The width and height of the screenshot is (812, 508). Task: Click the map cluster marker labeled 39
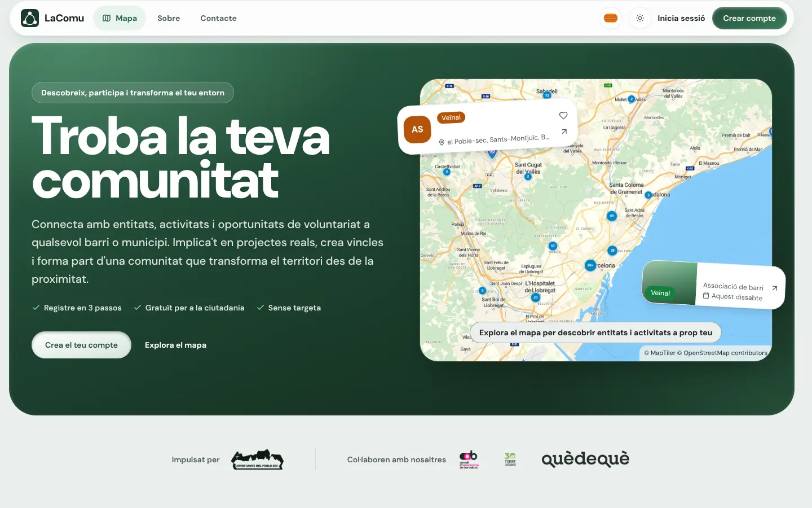click(x=612, y=250)
